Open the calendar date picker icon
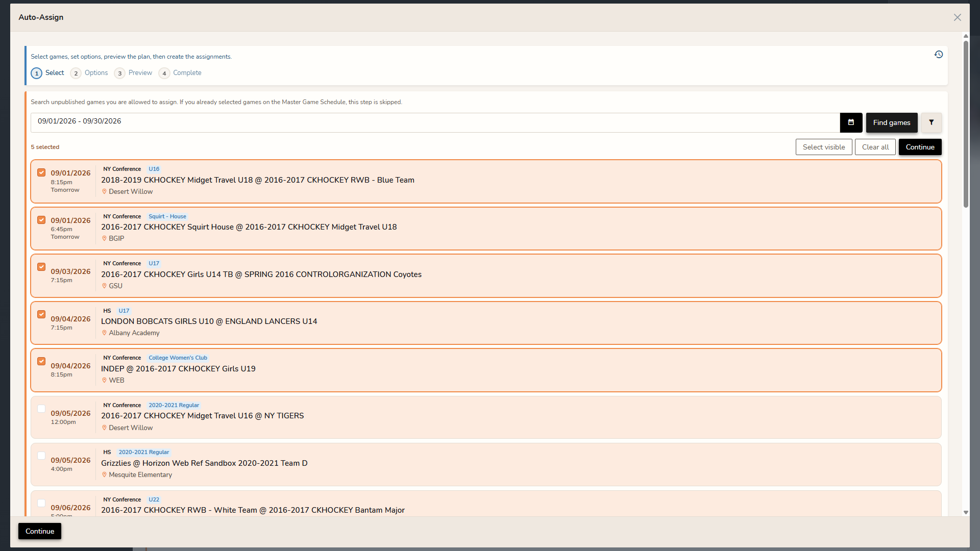The image size is (980, 551). click(851, 122)
